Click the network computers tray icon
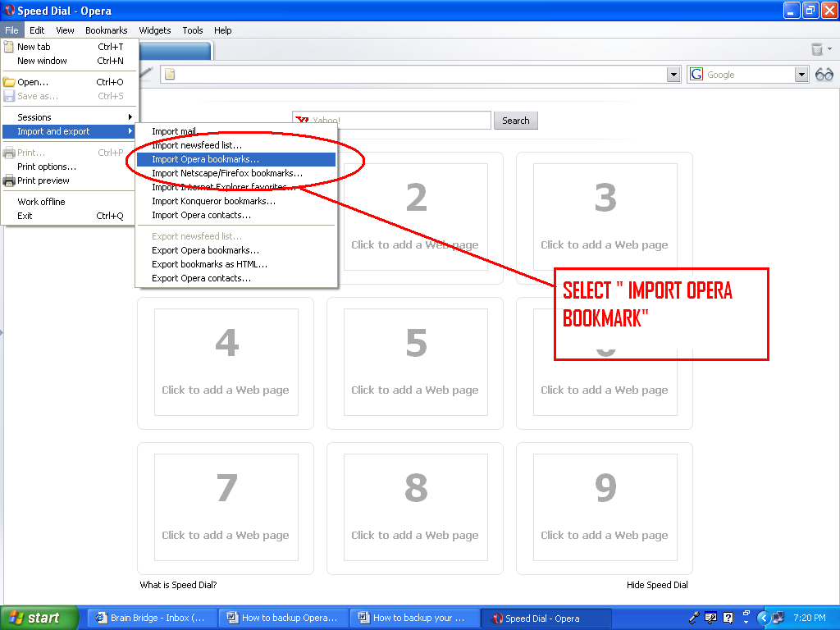This screenshot has width=840, height=630. click(x=778, y=619)
